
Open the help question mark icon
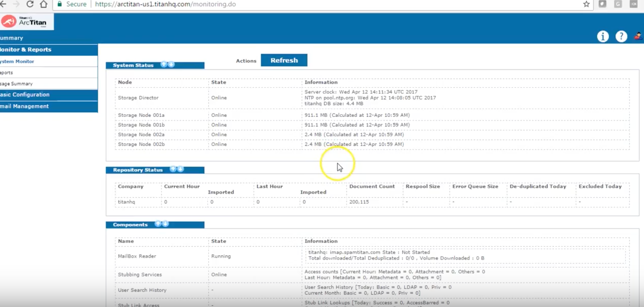pyautogui.click(x=621, y=36)
